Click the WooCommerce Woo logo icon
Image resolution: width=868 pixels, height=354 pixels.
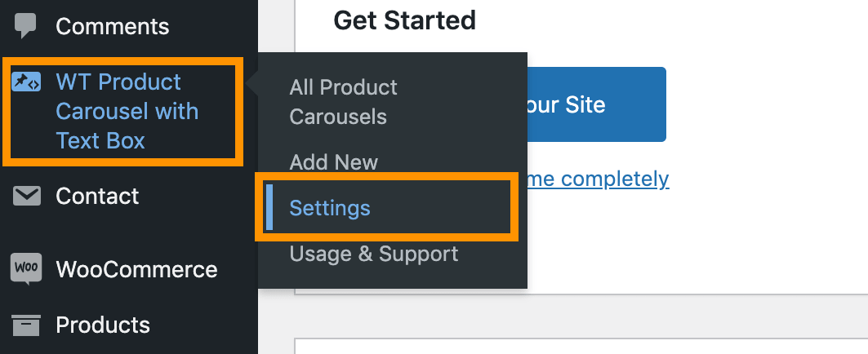click(x=26, y=269)
